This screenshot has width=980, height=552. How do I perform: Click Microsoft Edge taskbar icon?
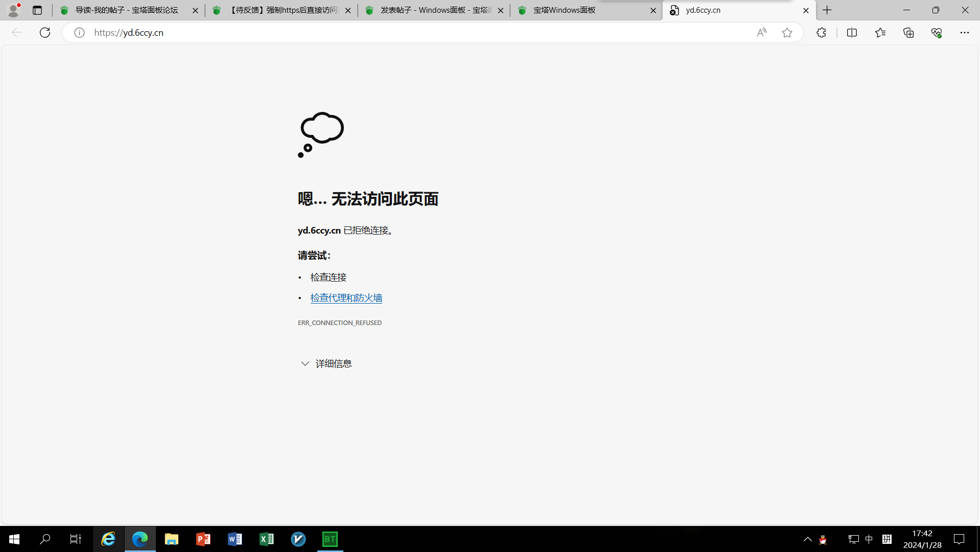[x=140, y=539]
